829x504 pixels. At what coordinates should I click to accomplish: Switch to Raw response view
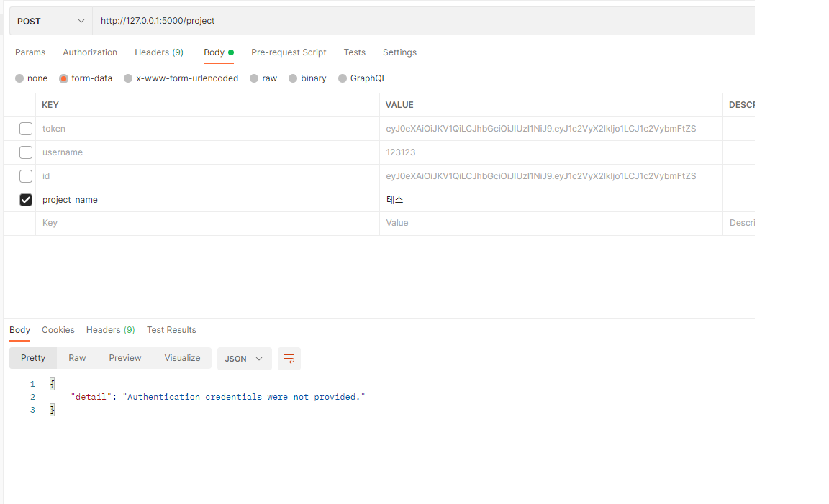77,357
